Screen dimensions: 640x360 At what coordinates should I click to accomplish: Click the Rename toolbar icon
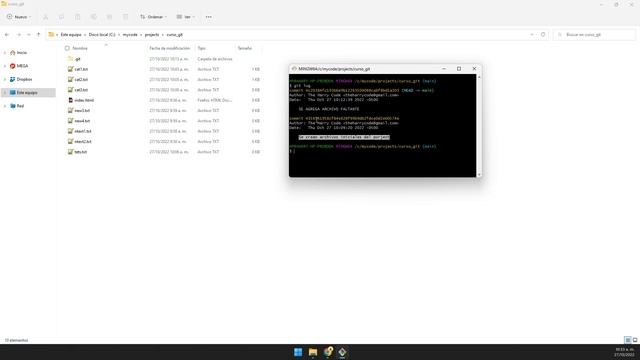click(x=93, y=17)
